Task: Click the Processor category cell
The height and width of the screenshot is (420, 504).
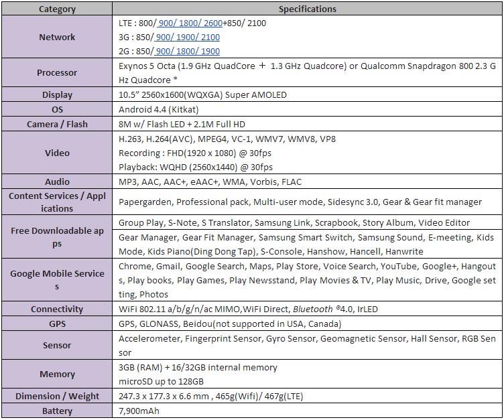Action: tap(57, 72)
